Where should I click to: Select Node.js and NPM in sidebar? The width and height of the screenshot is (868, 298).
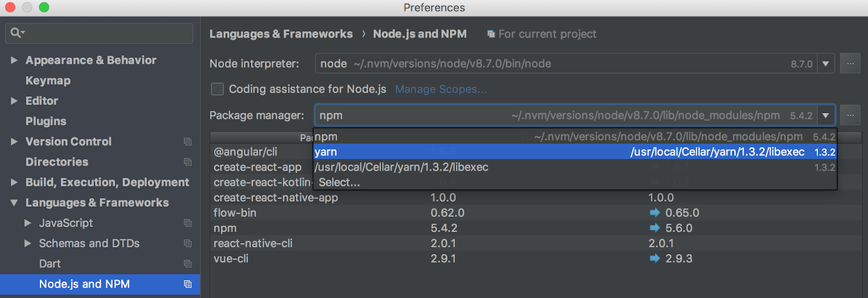coord(100,284)
